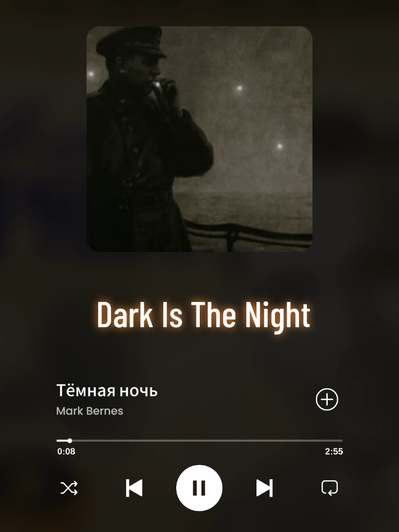Screen dimensions: 399x532
Task: Pause the current song
Action: pyautogui.click(x=199, y=488)
